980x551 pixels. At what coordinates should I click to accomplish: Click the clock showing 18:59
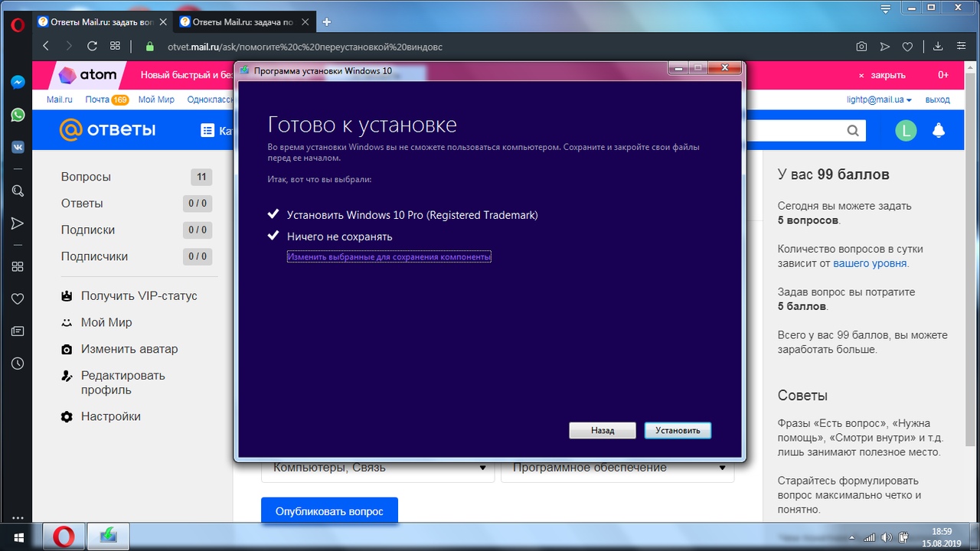pos(942,531)
